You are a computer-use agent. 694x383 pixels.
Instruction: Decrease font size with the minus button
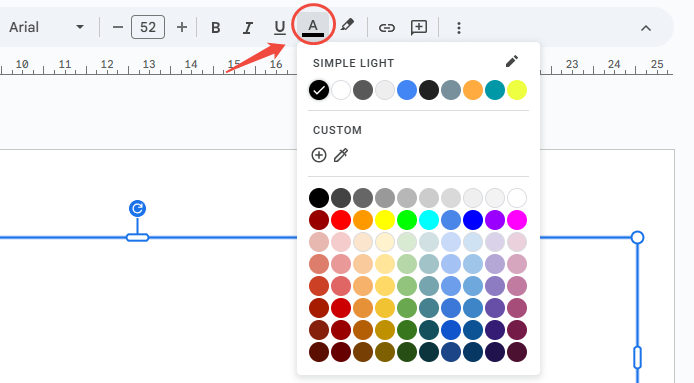[118, 27]
